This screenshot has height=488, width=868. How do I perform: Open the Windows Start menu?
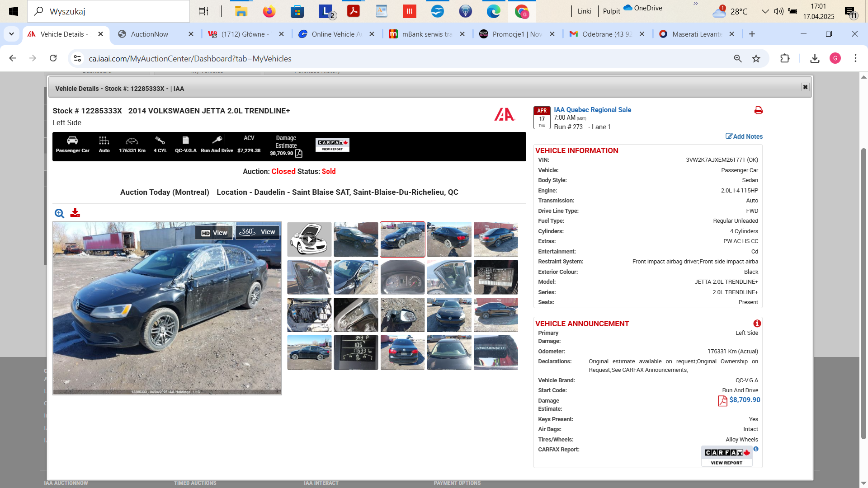pos(14,11)
